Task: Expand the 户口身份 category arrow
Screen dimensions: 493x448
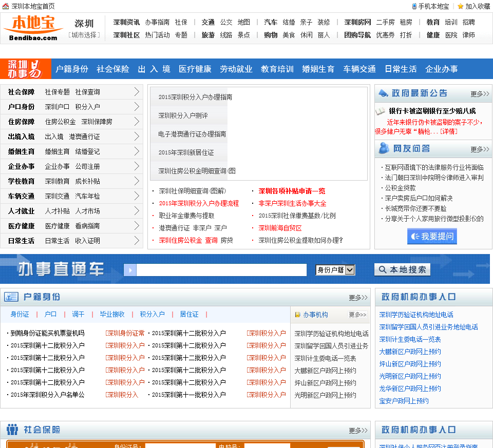Action: click(137, 107)
